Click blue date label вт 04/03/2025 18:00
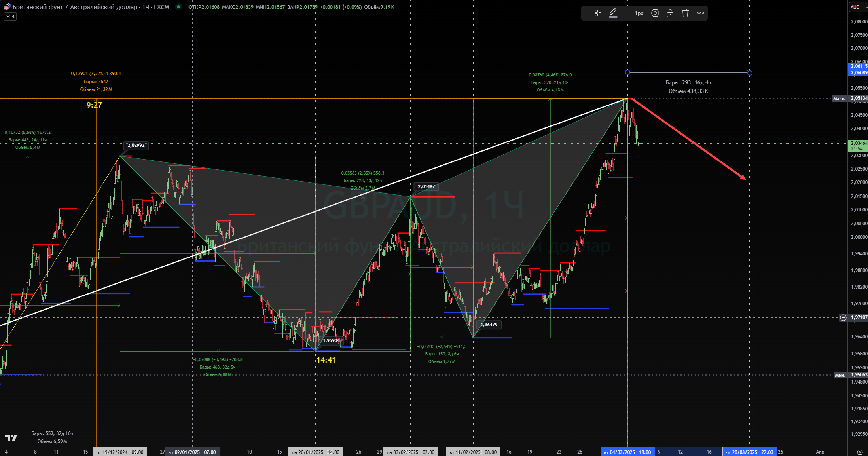This screenshot has width=868, height=456. [x=627, y=452]
